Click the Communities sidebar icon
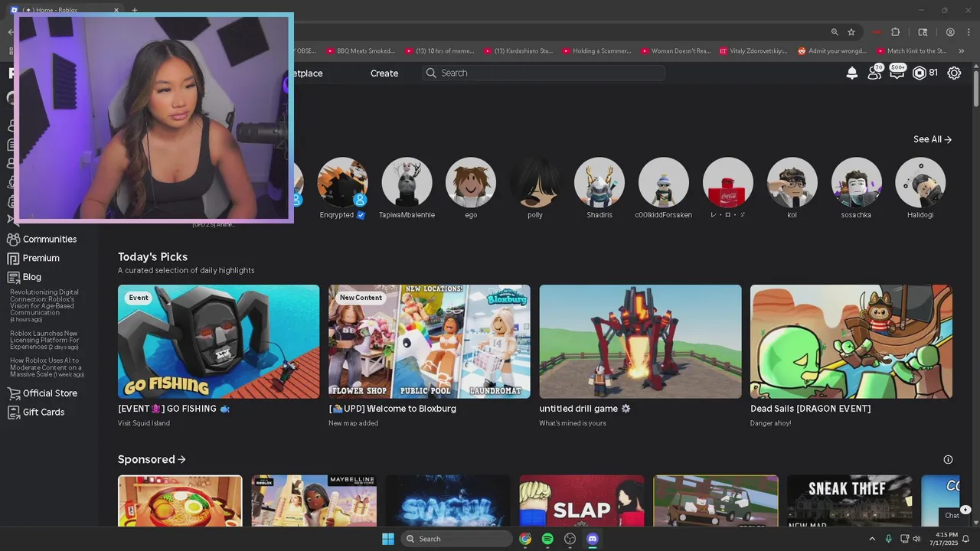This screenshot has height=551, width=980. click(x=13, y=240)
